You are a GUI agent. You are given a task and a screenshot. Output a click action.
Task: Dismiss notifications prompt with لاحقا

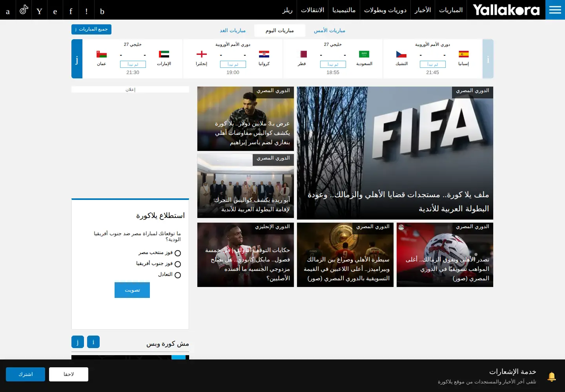pos(69,374)
